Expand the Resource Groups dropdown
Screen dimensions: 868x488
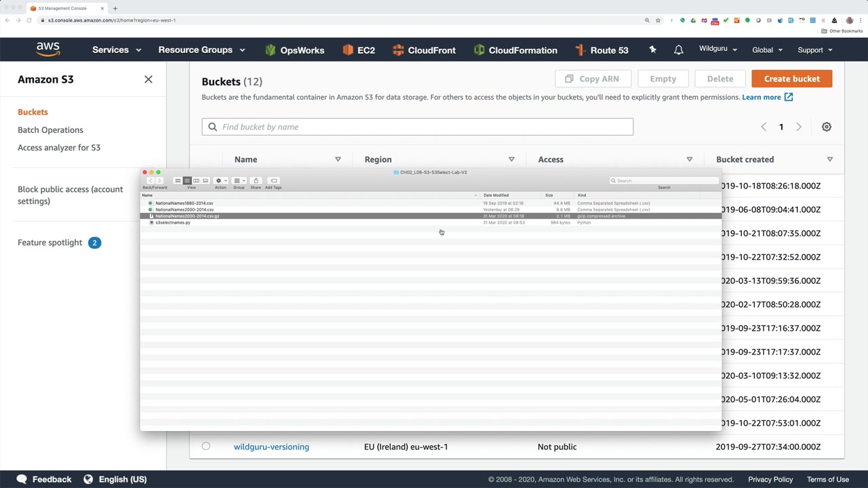201,50
